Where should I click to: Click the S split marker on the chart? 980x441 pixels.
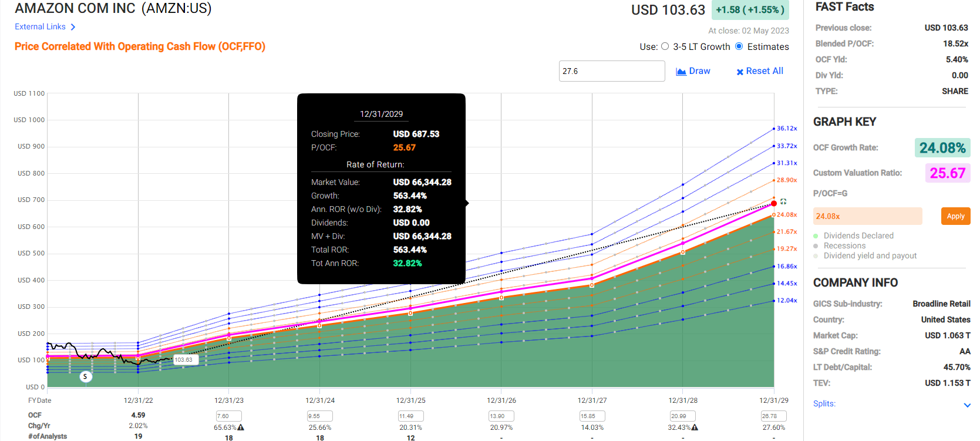click(86, 376)
